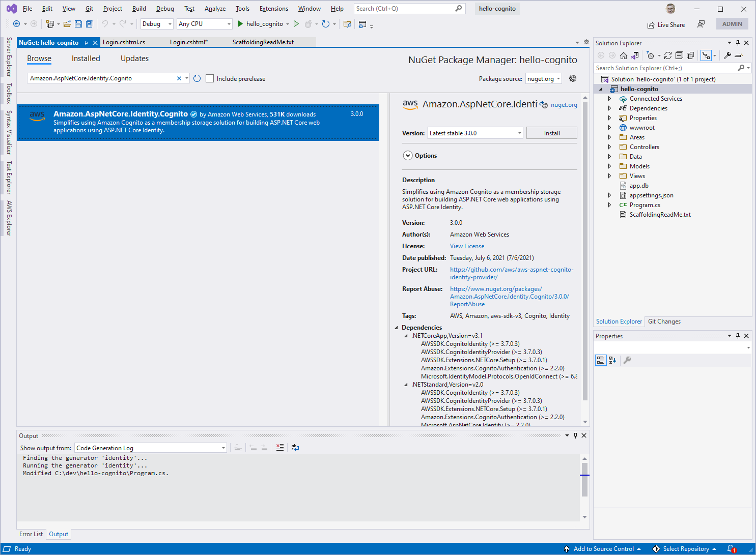
Task: Refresh the NuGet package search results
Action: pyautogui.click(x=197, y=78)
